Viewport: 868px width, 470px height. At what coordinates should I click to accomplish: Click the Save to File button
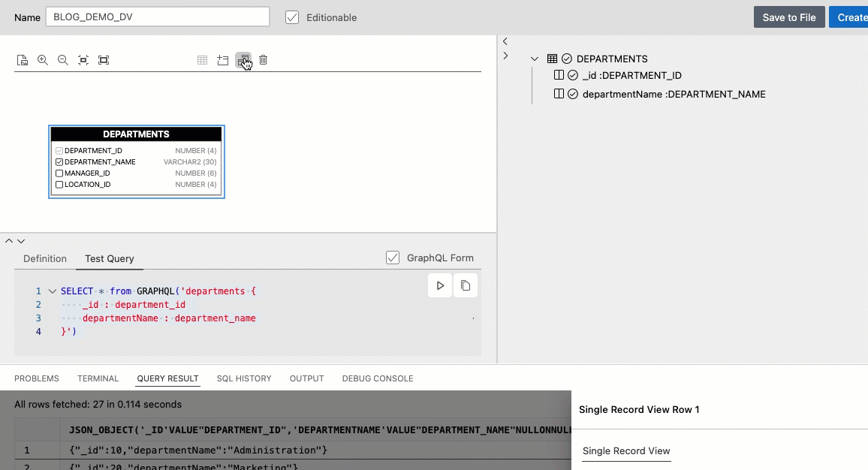point(789,17)
